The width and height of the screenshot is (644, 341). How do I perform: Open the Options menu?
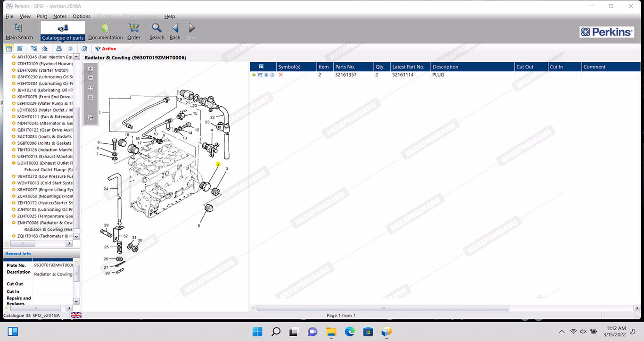coord(82,17)
